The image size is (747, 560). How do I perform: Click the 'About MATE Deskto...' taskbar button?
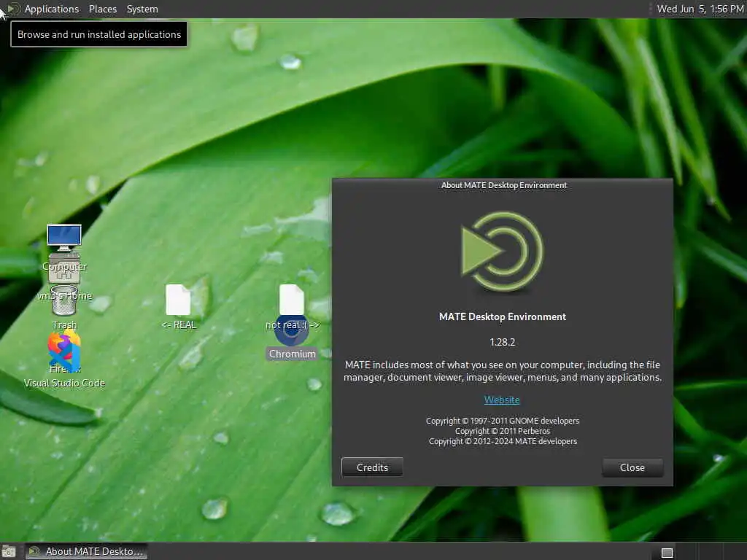click(x=86, y=551)
